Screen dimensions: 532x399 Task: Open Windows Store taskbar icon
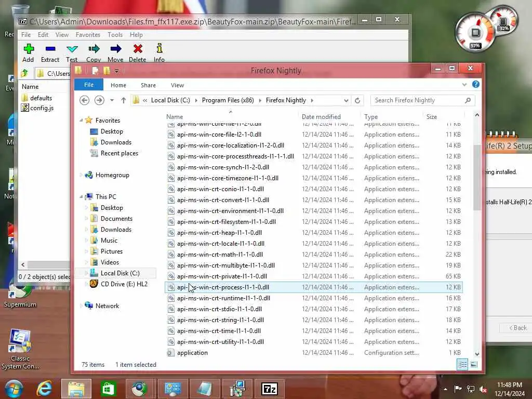tap(108, 389)
